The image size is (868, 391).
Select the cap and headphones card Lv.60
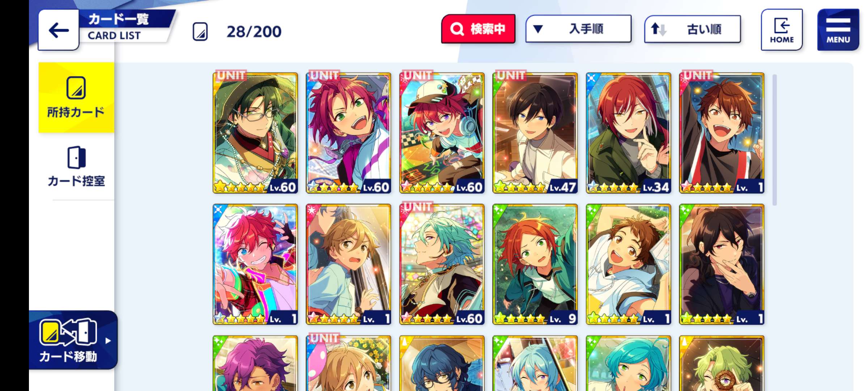pyautogui.click(x=442, y=133)
